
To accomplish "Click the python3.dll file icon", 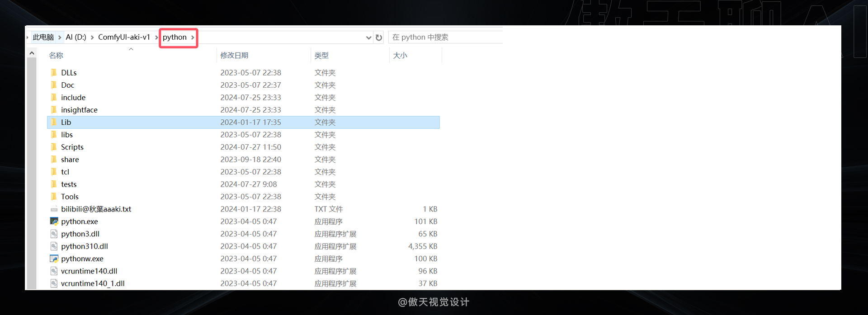I will click(54, 234).
